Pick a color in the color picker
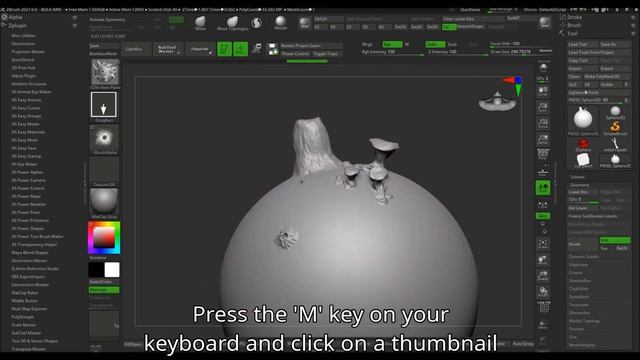This screenshot has width=640, height=360. (104, 238)
